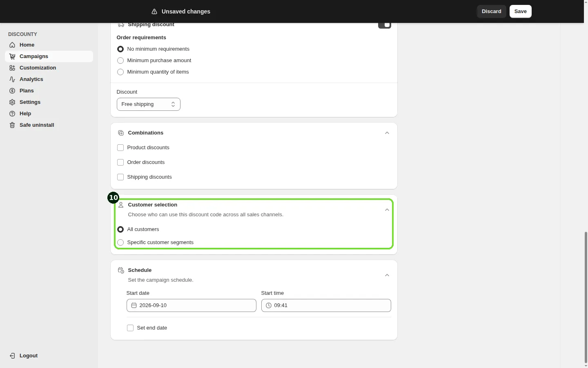Click the clock icon in Start time

tap(269, 305)
